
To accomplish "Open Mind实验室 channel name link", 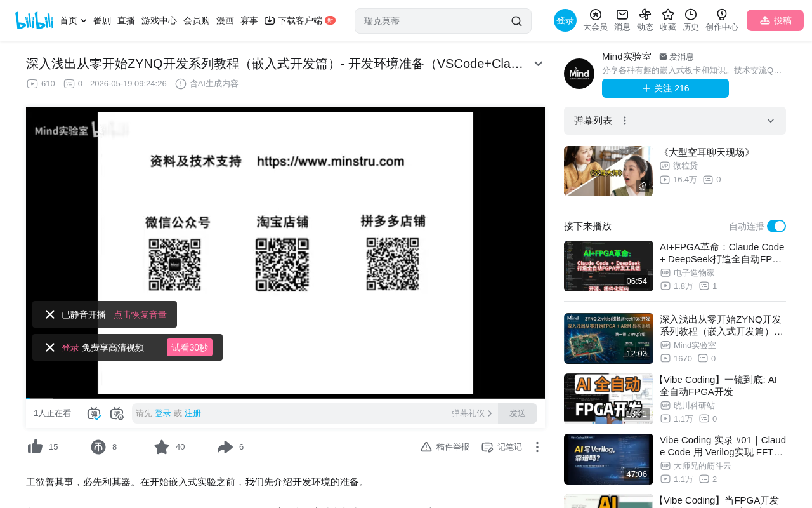I will click(x=627, y=57).
